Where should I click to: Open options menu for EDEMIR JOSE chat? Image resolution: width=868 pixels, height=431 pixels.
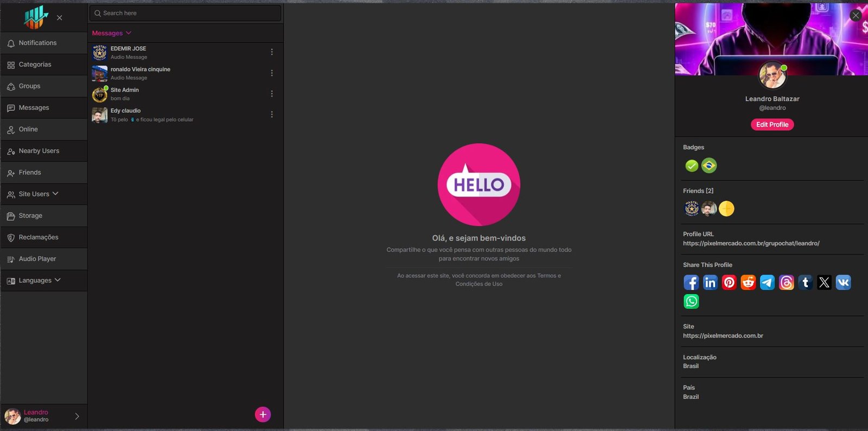point(272,52)
